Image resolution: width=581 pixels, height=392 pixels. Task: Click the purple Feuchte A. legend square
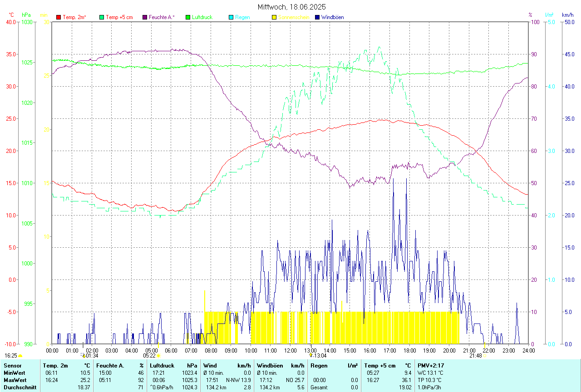coord(145,17)
